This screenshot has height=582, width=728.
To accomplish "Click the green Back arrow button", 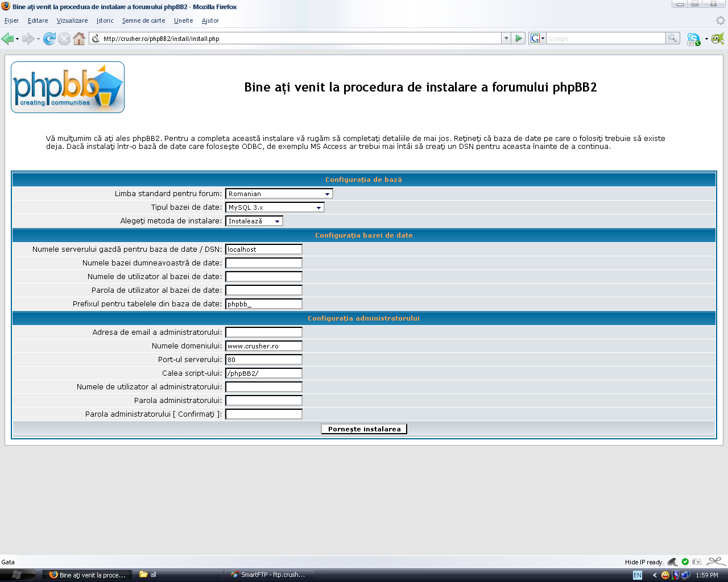I will click(7, 39).
